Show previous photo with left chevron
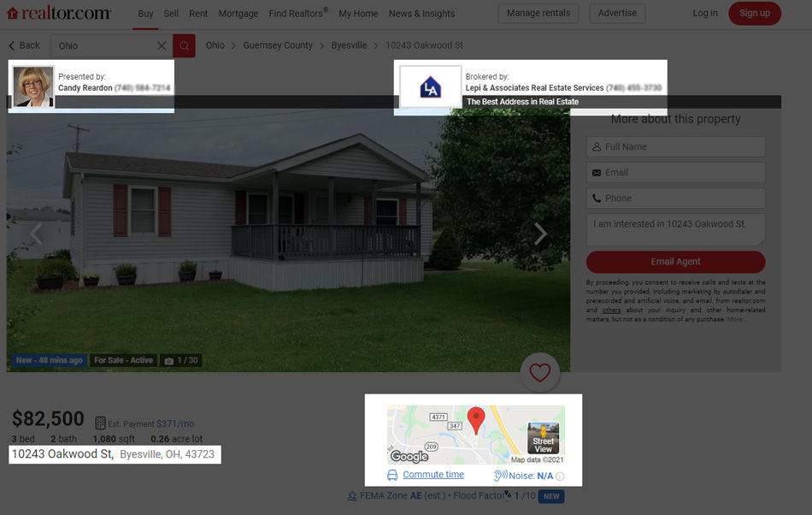 pyautogui.click(x=36, y=234)
